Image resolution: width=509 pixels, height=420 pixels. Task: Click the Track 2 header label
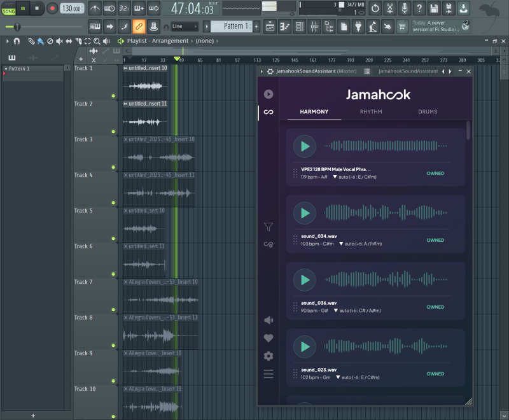click(x=83, y=104)
